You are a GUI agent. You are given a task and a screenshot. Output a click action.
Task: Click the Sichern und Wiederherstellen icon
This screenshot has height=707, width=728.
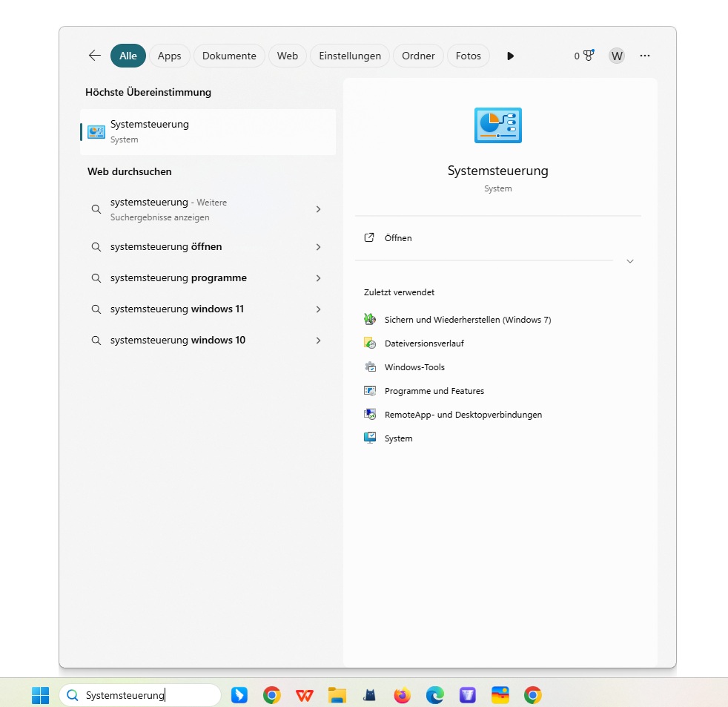(370, 319)
